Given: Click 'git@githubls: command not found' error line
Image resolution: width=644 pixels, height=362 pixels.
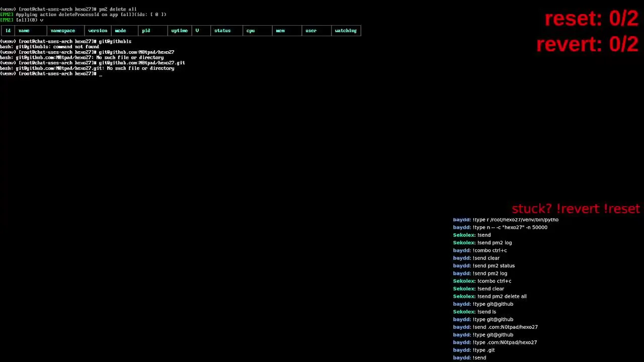Looking at the screenshot, I should [50, 47].
